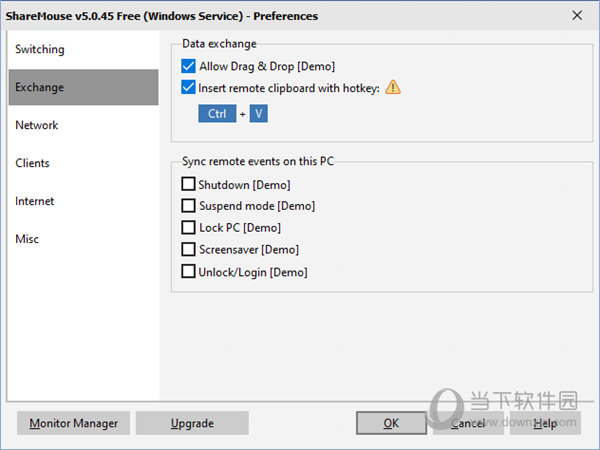Close the Preferences dialog window
The height and width of the screenshot is (450, 600).
pos(577,16)
